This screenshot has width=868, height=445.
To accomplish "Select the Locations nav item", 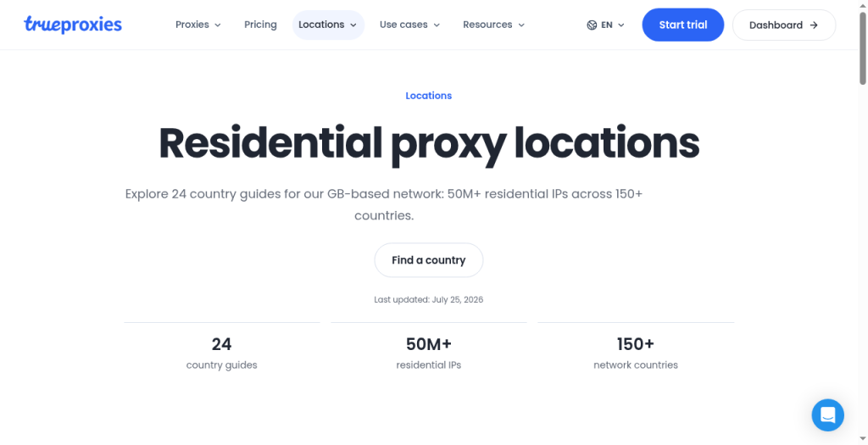I will [328, 25].
